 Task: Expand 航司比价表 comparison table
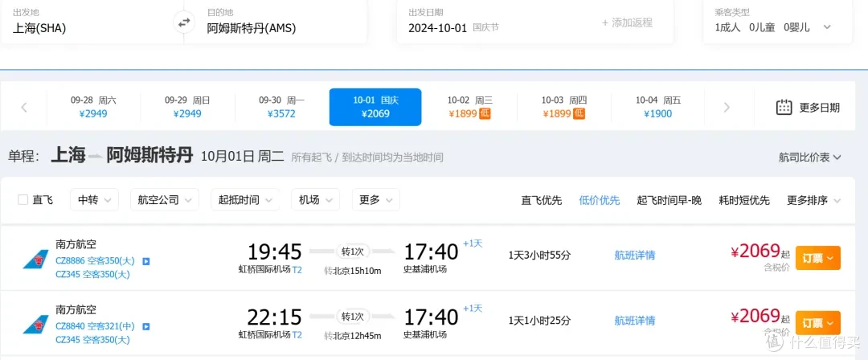pyautogui.click(x=810, y=157)
